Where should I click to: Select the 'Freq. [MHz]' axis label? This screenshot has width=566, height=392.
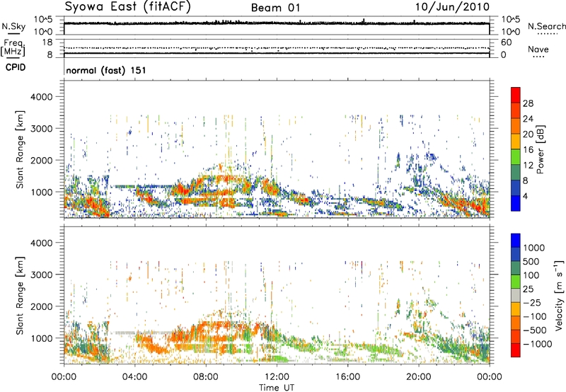click(x=13, y=47)
